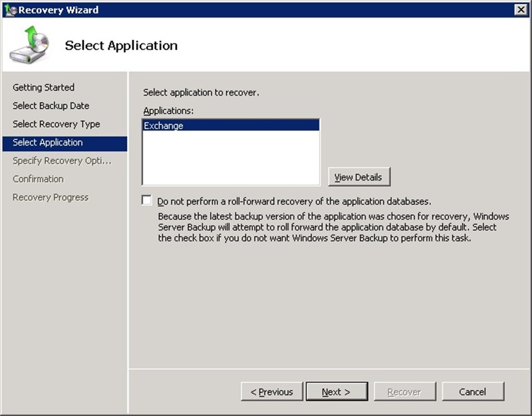
Task: Go to the Getting Started step
Action: (43, 87)
